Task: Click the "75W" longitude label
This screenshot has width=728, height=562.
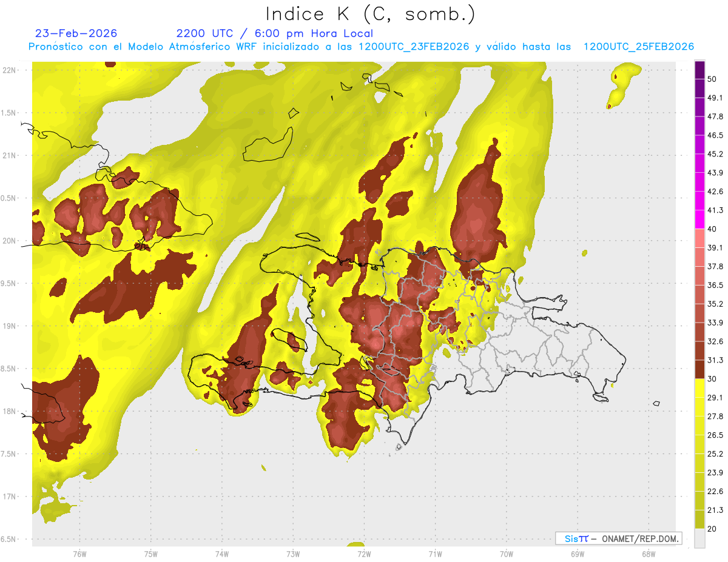Action: click(x=151, y=554)
